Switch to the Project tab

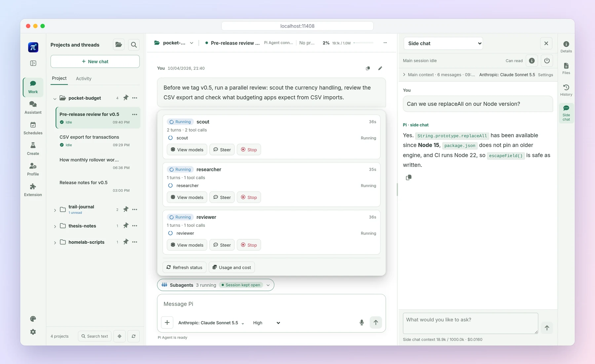tap(59, 78)
